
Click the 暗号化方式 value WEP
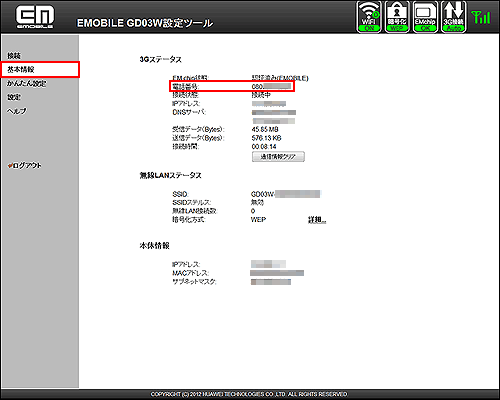tap(258, 220)
